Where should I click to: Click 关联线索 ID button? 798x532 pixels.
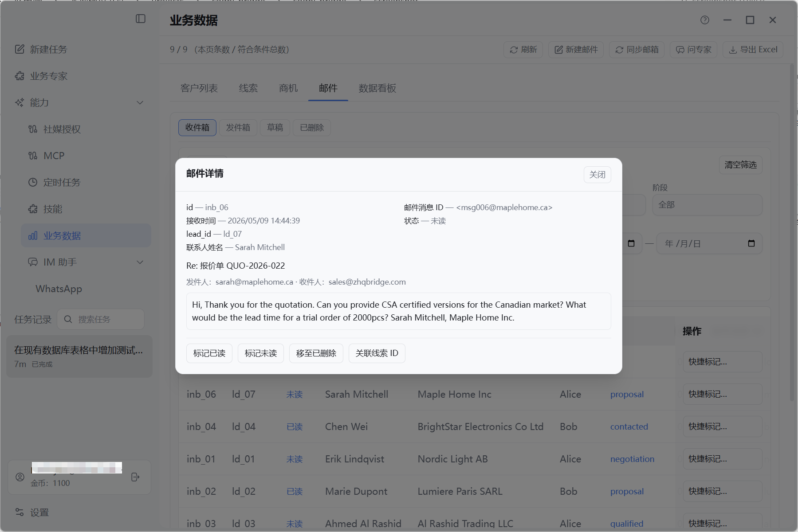(x=377, y=353)
